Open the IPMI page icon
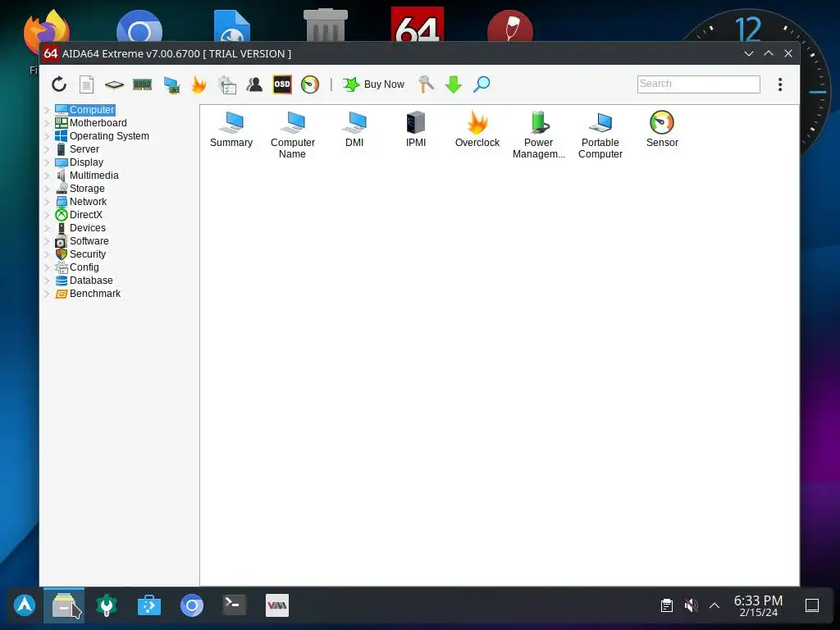Screen dimensions: 840x630 416,129
